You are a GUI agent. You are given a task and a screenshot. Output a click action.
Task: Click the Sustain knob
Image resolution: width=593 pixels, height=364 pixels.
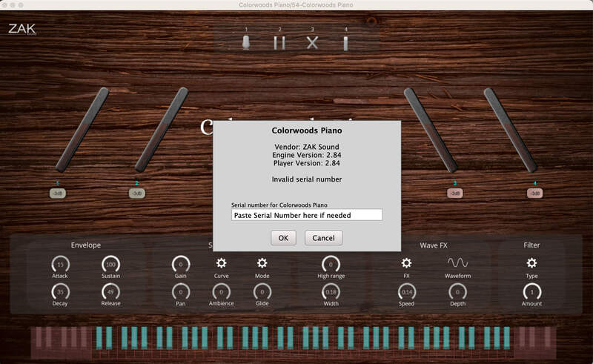pyautogui.click(x=110, y=264)
